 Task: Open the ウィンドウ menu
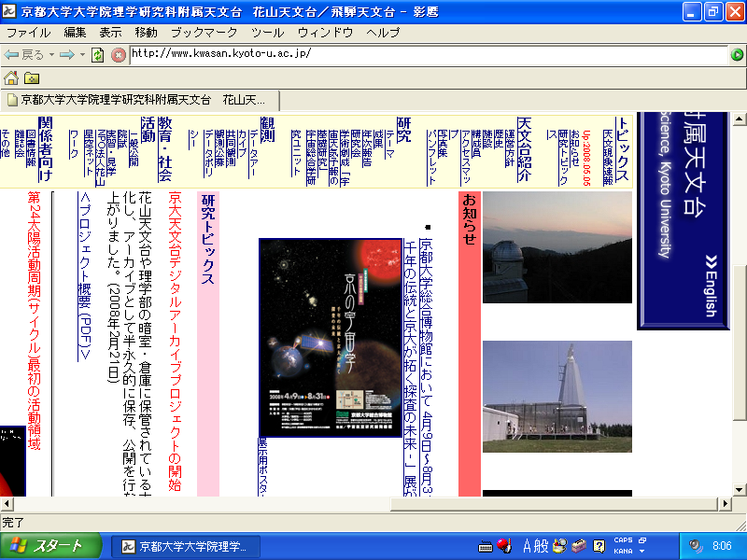click(x=325, y=33)
